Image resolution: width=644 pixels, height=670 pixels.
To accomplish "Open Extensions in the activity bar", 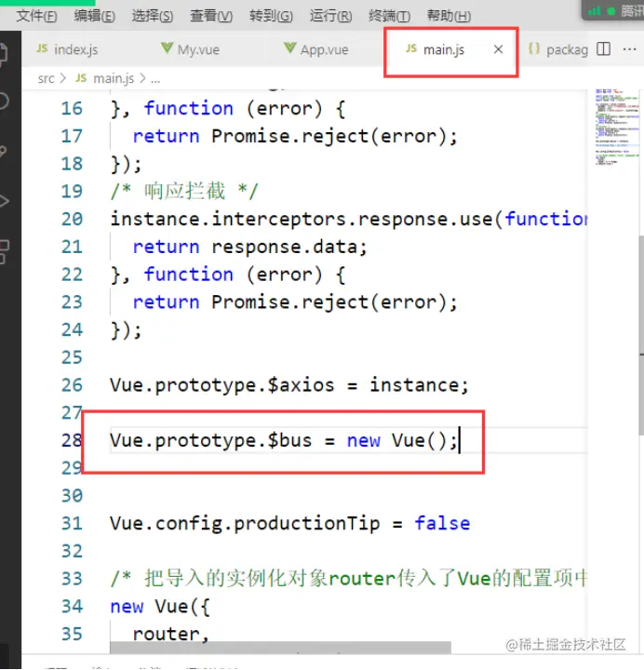I will pyautogui.click(x=4, y=251).
